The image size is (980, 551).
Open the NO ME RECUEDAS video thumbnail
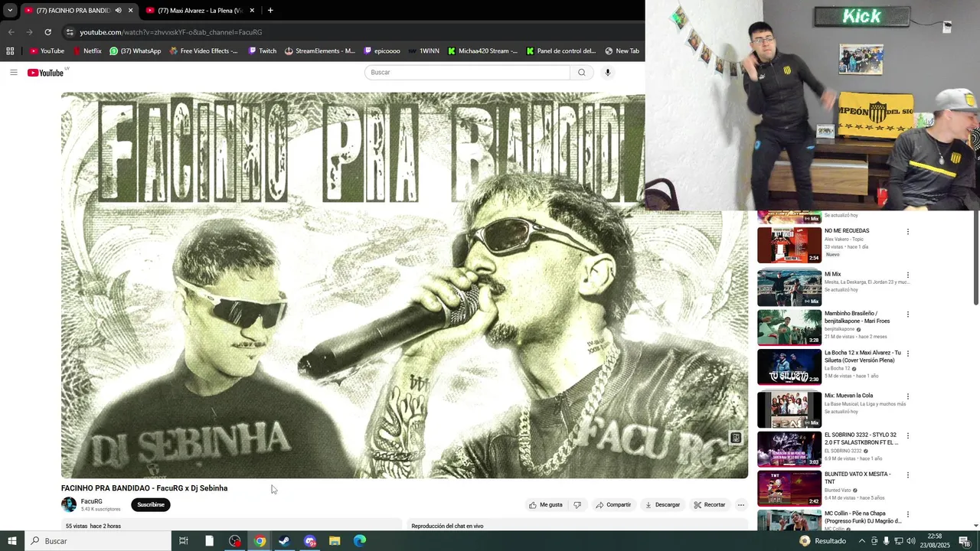789,245
